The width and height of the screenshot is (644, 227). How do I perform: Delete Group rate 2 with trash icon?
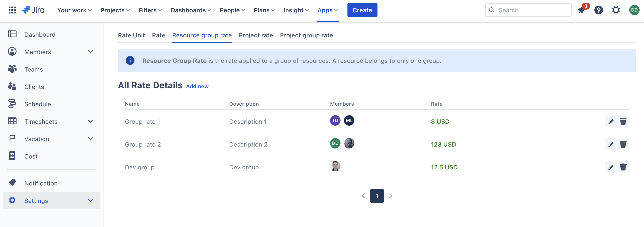623,144
